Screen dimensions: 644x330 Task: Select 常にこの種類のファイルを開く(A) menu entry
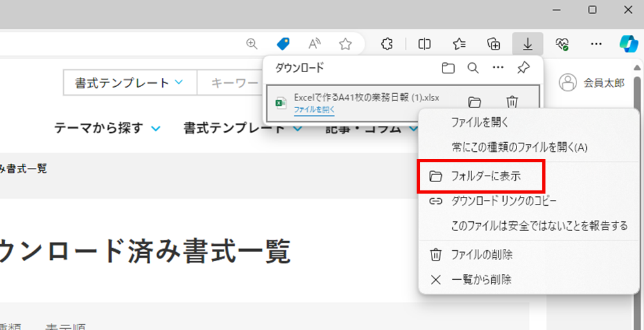pos(529,147)
